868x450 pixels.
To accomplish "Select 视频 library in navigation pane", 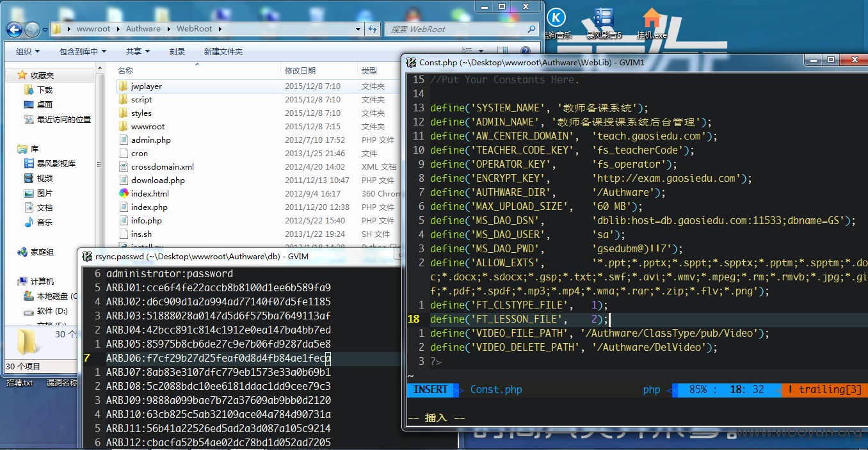I will 38,179.
